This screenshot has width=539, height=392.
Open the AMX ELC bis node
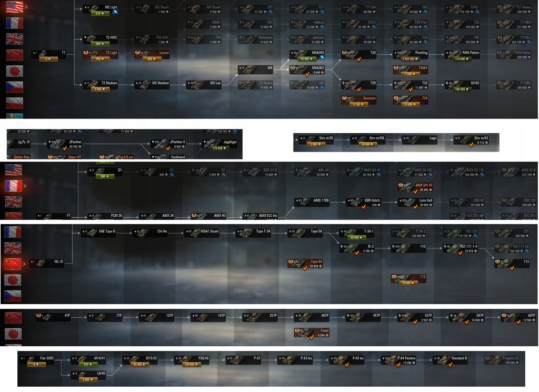261,216
